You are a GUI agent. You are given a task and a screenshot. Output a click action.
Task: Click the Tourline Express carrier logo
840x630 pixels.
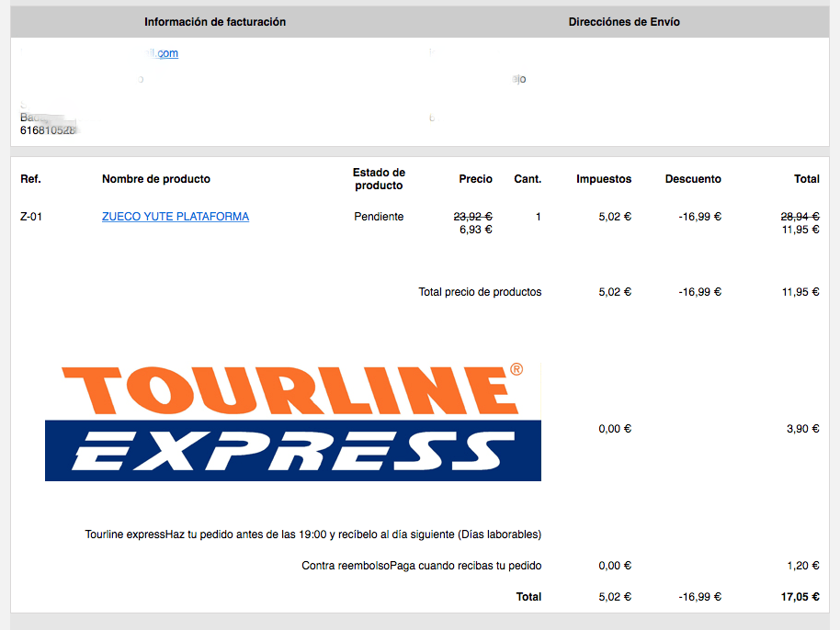293,422
